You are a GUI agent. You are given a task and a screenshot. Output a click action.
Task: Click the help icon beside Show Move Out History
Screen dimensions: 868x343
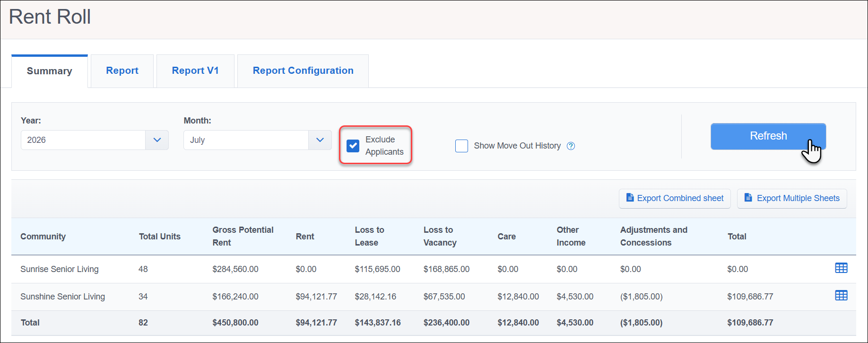pos(571,146)
